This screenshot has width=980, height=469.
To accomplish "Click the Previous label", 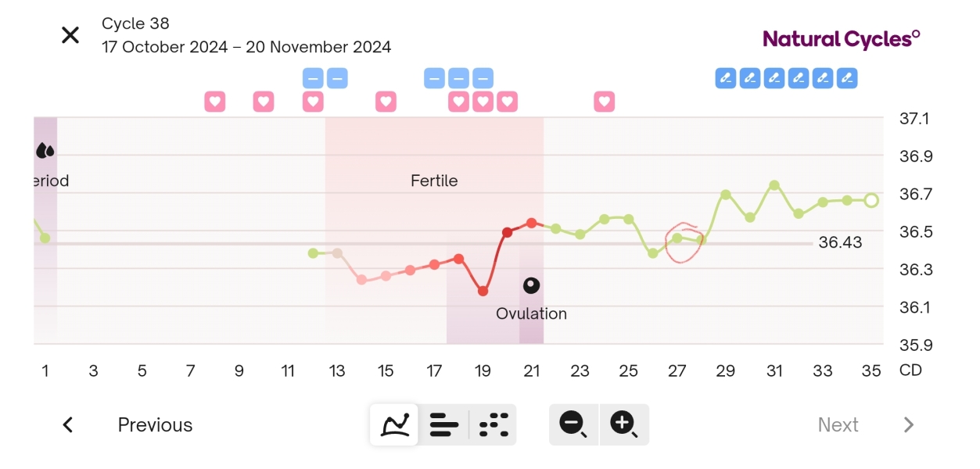I will coord(155,424).
